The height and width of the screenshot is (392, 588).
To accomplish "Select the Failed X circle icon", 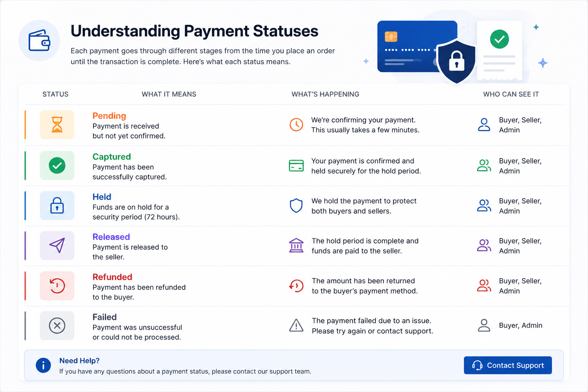I will [57, 326].
